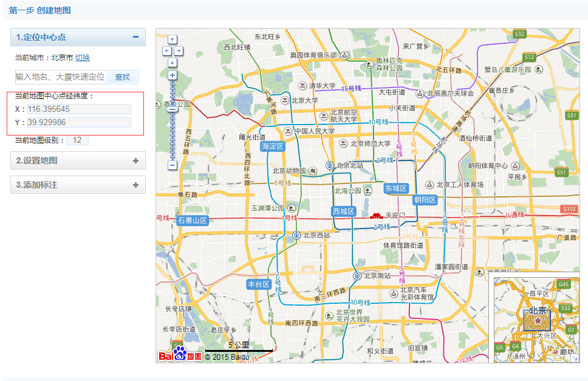Pan the map upward with arrow
This screenshot has height=381, width=588.
[172, 39]
